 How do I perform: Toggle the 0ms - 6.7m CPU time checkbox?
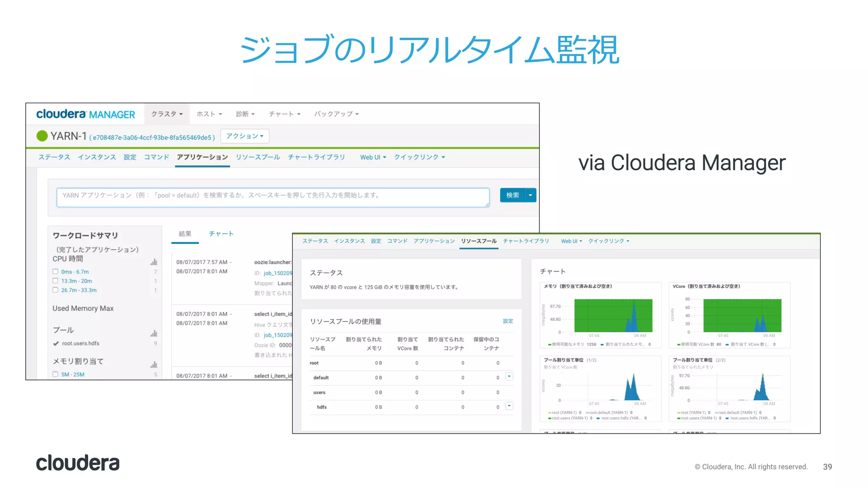pos(56,272)
